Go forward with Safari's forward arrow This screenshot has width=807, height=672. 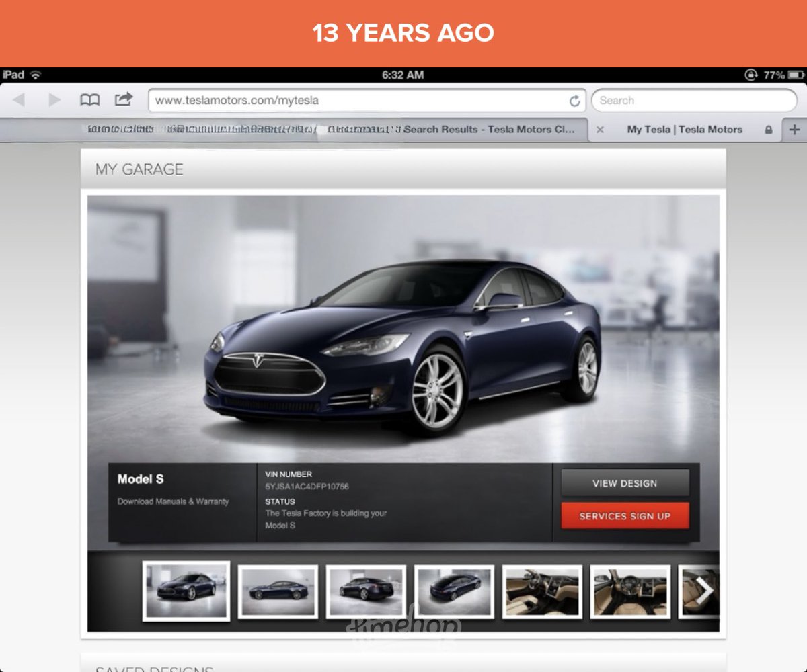(x=54, y=100)
